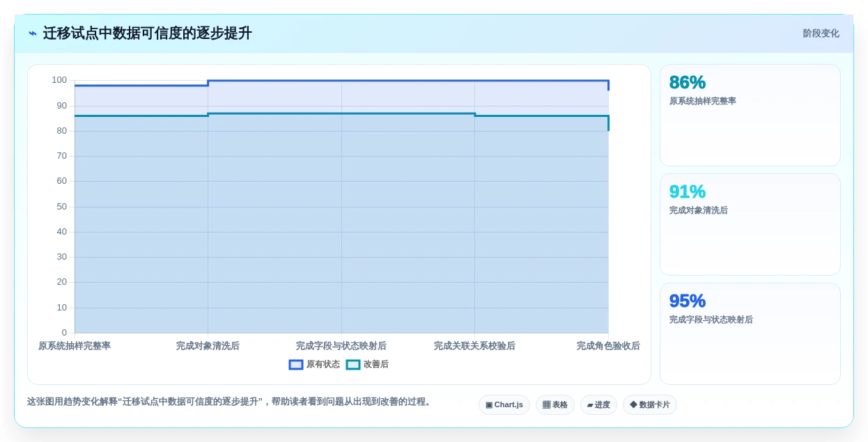Toggle the 改善后 legend swatch
868x442 pixels.
[x=353, y=365]
